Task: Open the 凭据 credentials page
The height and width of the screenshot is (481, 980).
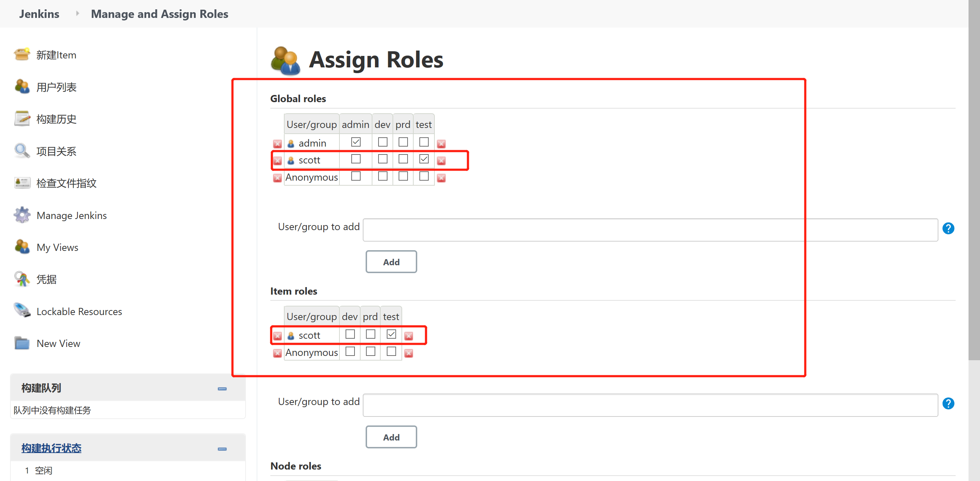Action: 47,279
